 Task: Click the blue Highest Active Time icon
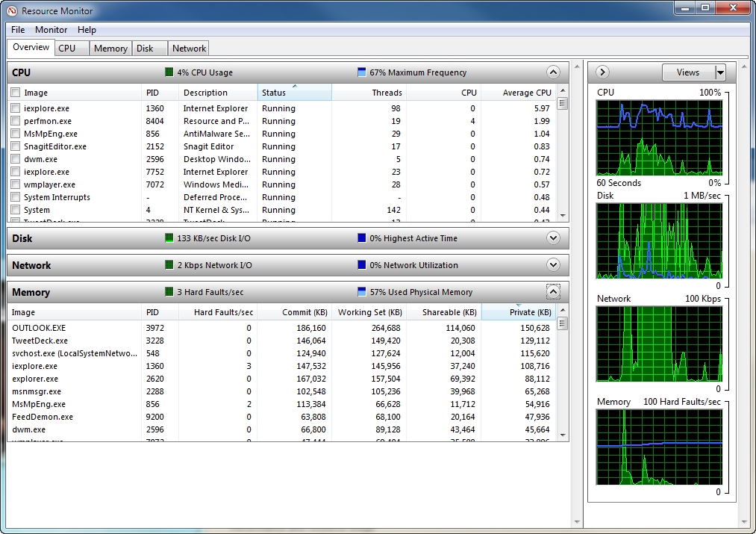(362, 238)
